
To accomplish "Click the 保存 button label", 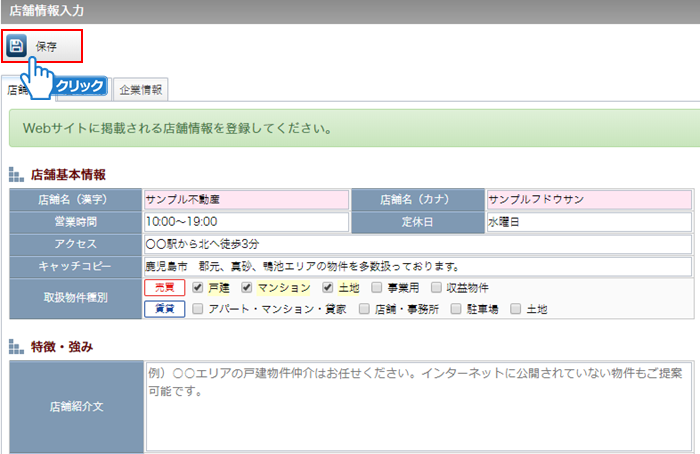I will (46, 46).
